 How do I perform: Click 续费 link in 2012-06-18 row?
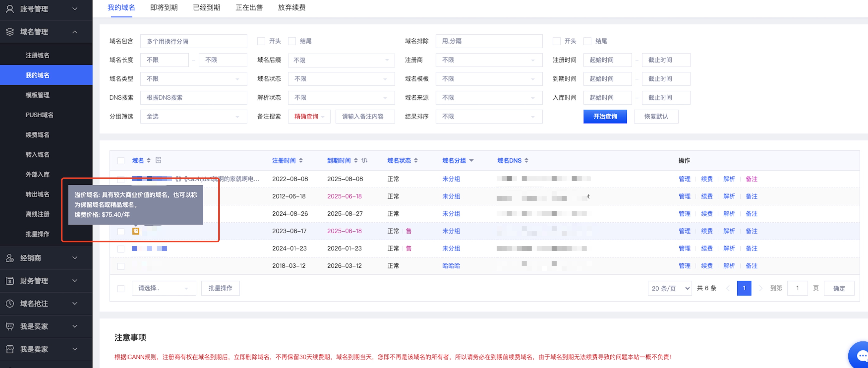707,196
